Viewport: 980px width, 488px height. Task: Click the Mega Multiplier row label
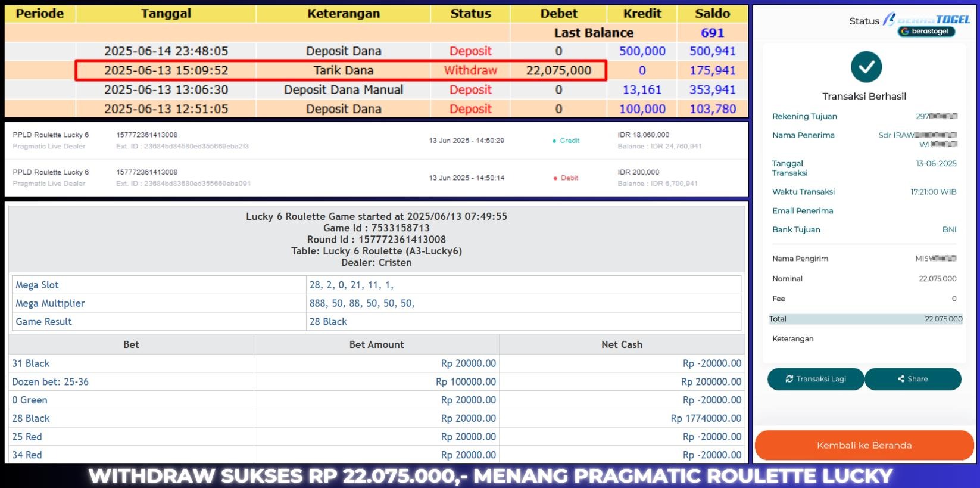point(50,303)
